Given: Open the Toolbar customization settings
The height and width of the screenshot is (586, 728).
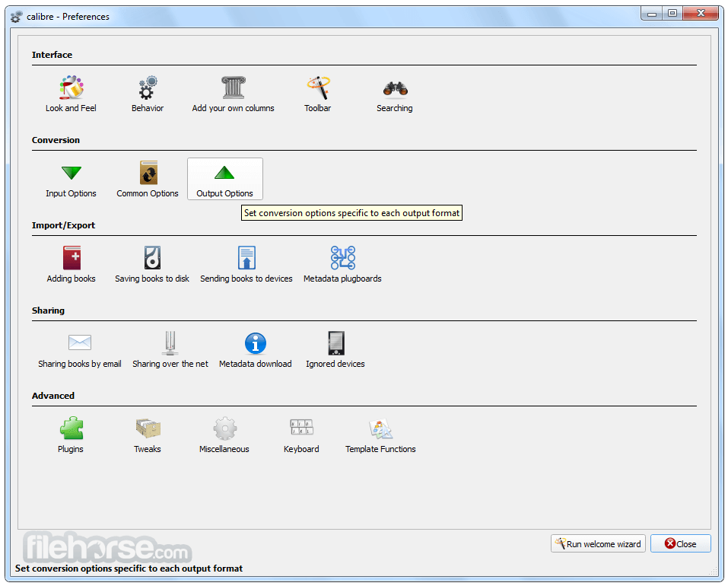Looking at the screenshot, I should pos(317,94).
